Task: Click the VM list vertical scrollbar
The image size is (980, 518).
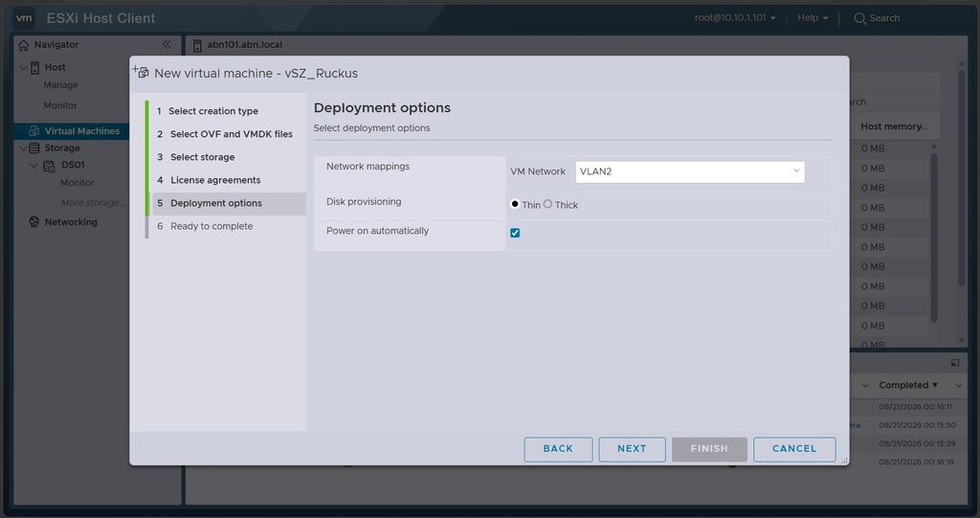Action: click(934, 237)
